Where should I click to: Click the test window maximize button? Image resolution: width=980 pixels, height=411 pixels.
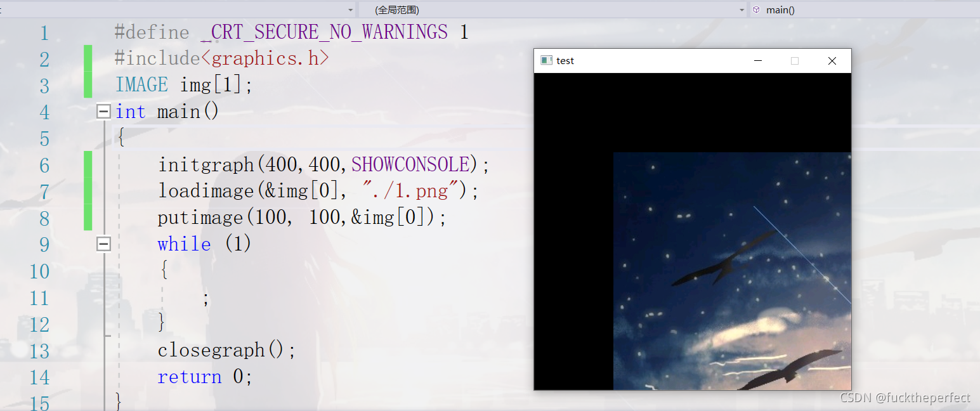coord(795,61)
